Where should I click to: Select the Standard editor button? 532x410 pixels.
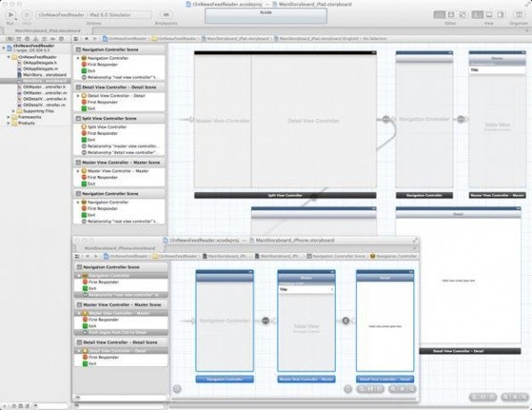point(439,14)
